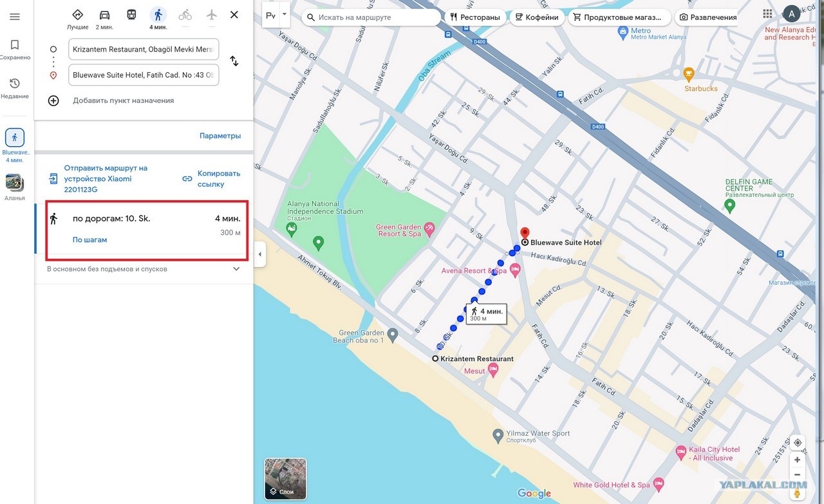Collapse the side panel with arrow
Viewport: 824px width, 504px height.
click(260, 254)
